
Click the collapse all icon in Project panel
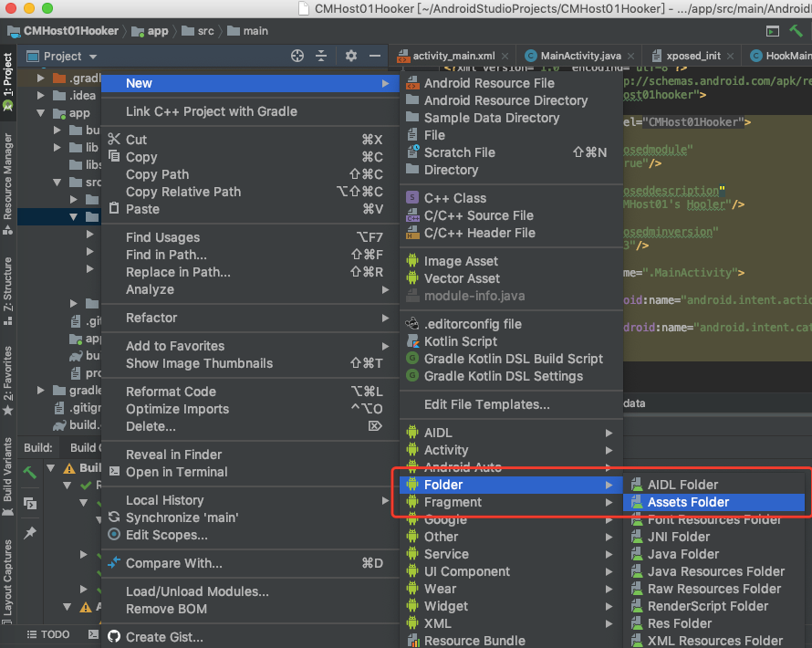[321, 56]
